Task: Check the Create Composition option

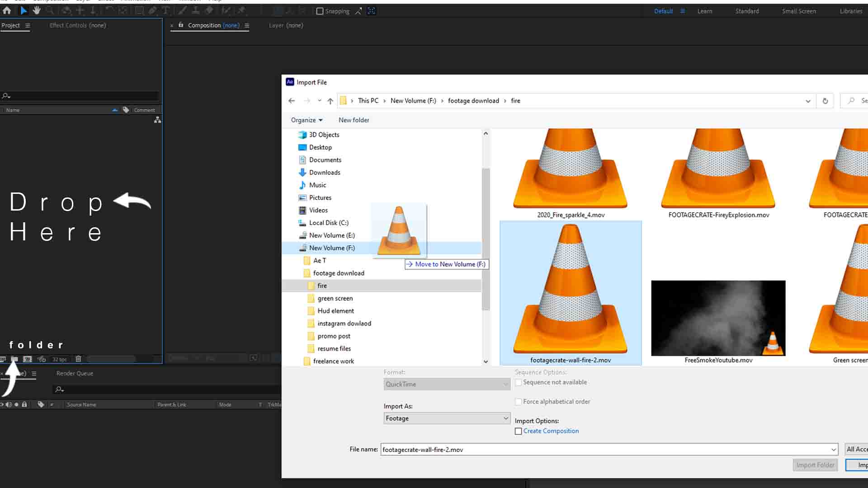Action: (518, 431)
